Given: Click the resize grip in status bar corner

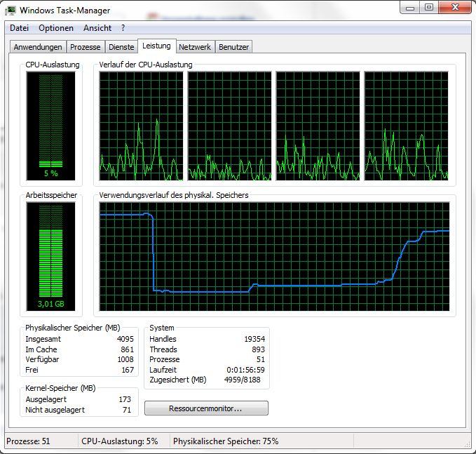Looking at the screenshot, I should (x=468, y=445).
